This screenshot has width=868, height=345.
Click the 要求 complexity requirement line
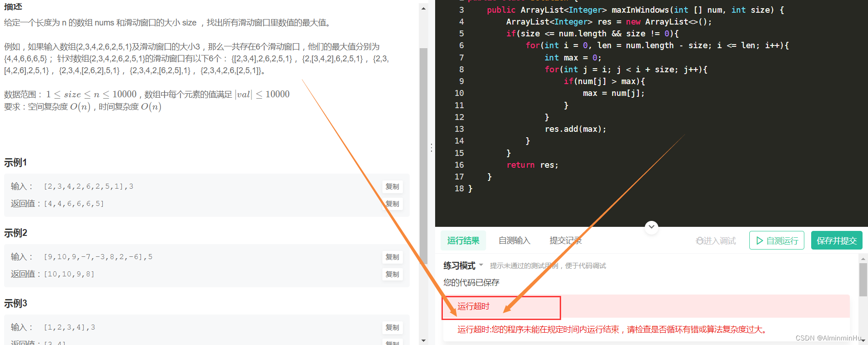click(83, 107)
